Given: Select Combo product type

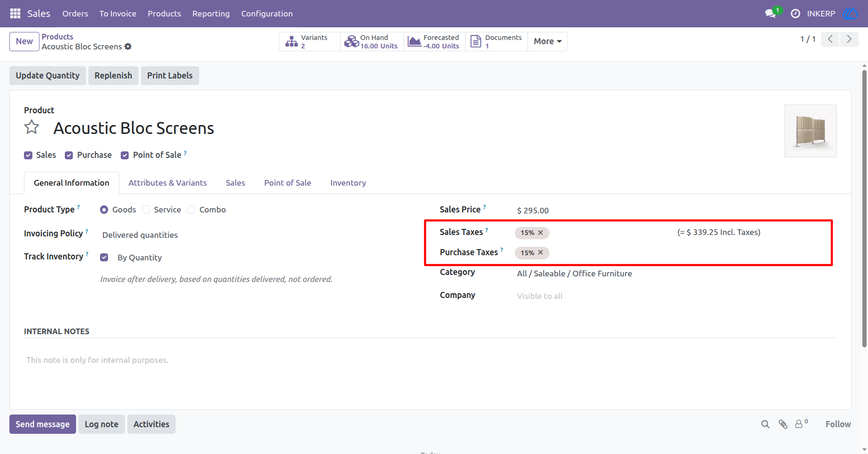Looking at the screenshot, I should point(191,210).
